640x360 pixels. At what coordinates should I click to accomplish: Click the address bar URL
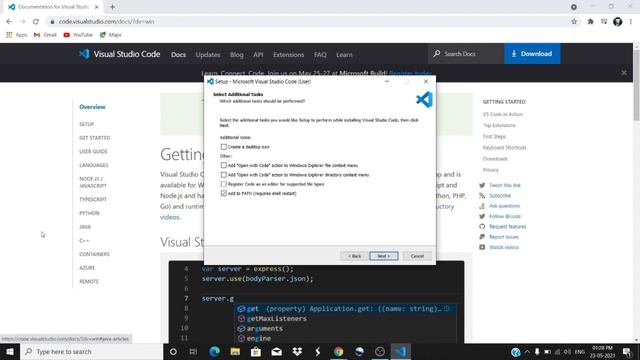[x=107, y=22]
